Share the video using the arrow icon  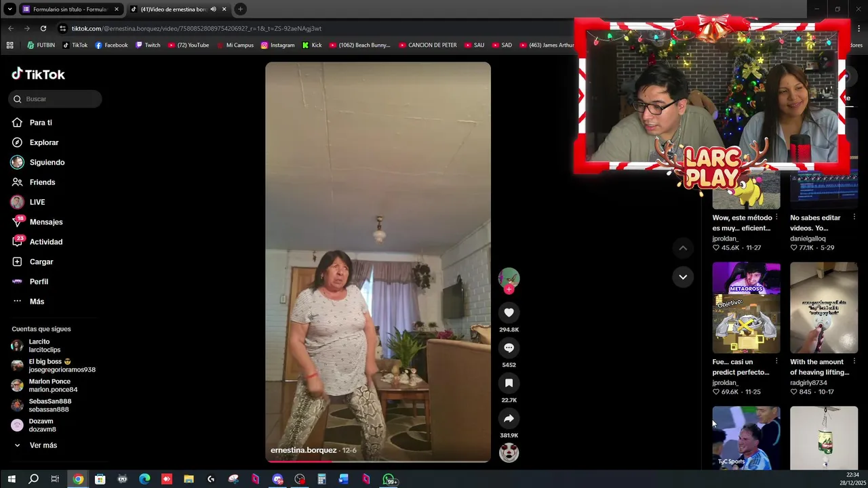(x=509, y=418)
